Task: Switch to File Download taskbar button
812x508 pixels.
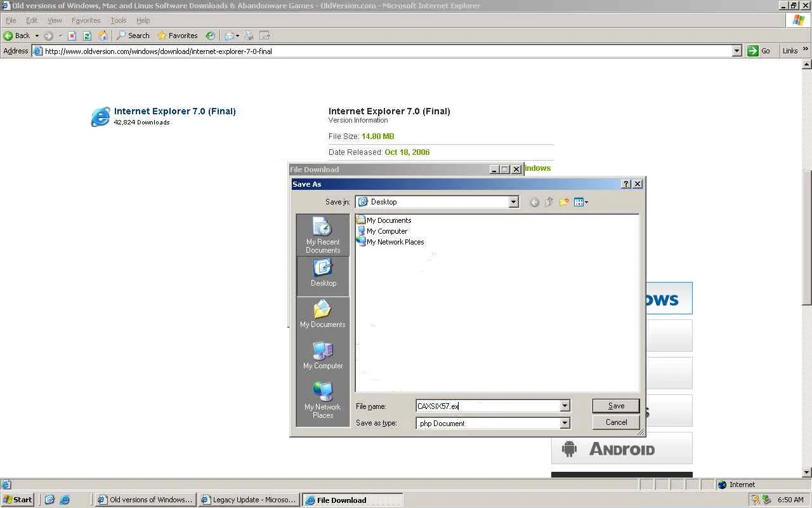Action: tap(353, 500)
